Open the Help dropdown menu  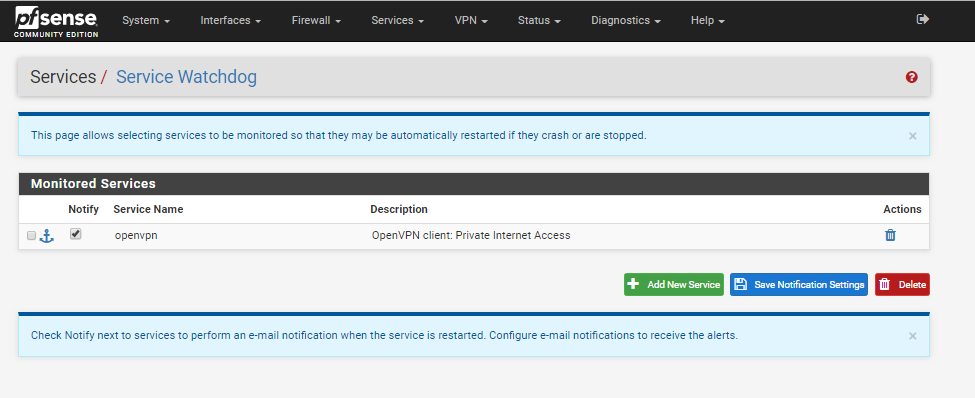coord(708,21)
